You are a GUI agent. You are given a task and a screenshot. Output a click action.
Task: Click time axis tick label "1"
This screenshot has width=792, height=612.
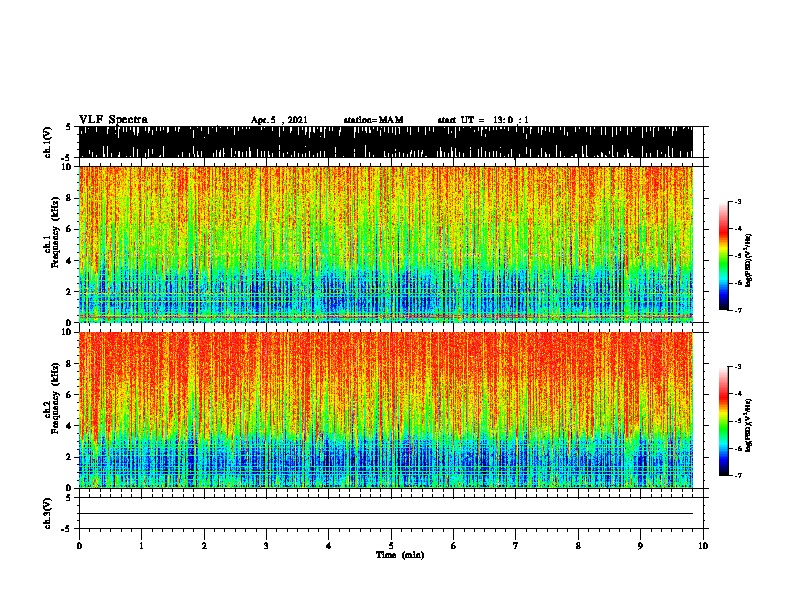[141, 546]
